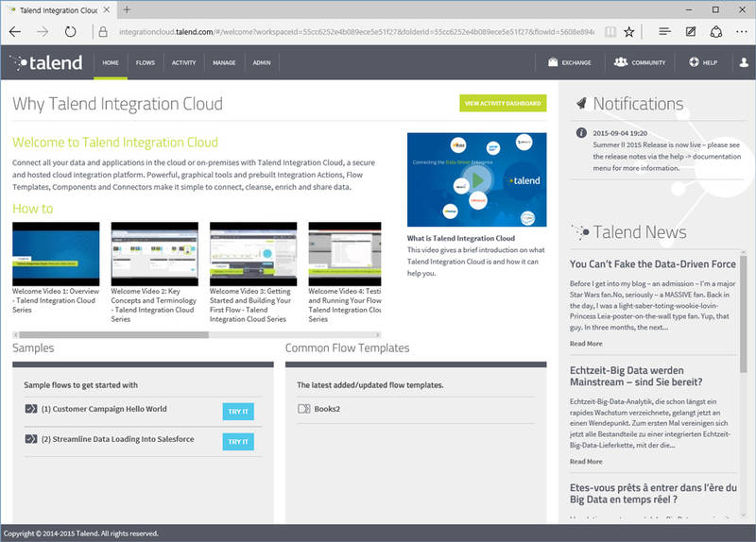Click the padlock site security icon
The width and height of the screenshot is (756, 542).
[x=103, y=32]
